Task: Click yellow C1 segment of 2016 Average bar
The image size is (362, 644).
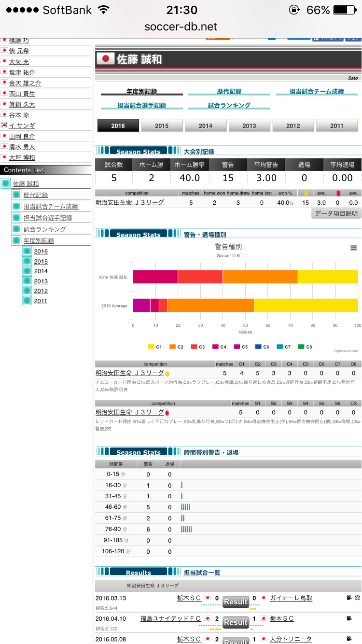Action: click(306, 306)
